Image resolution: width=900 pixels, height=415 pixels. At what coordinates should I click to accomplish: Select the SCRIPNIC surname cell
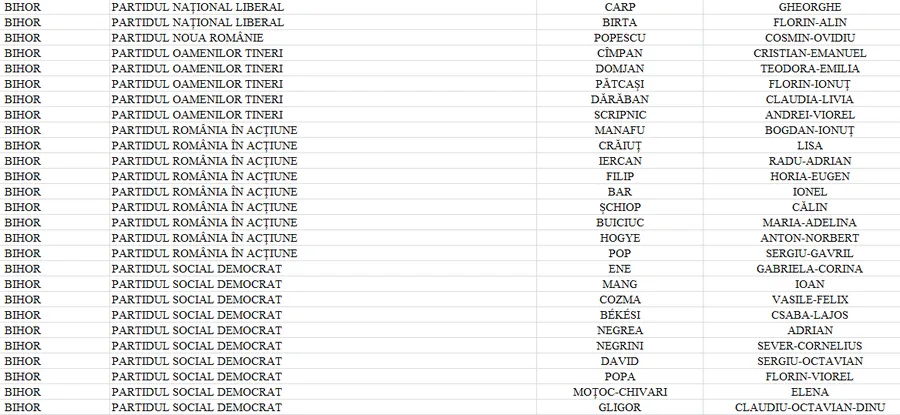coord(619,114)
